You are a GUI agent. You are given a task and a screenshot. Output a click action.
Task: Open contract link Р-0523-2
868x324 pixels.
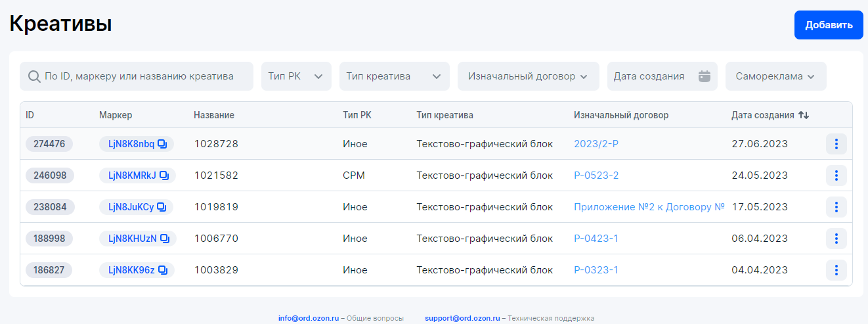pos(596,175)
